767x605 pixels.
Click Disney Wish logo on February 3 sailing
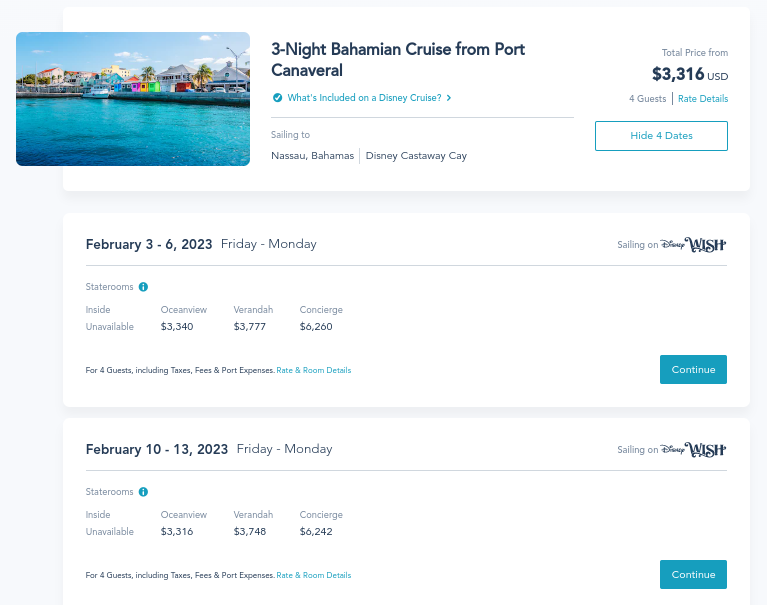(x=693, y=244)
